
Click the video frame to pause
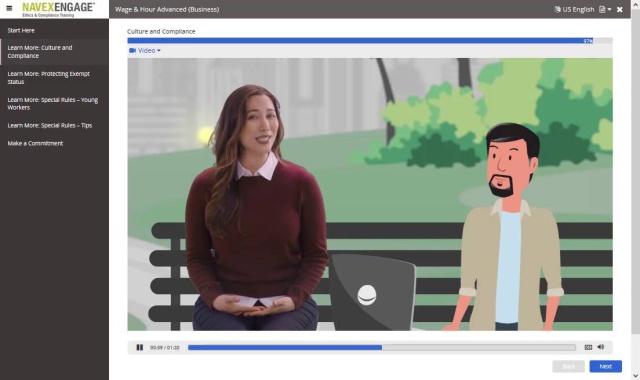tap(370, 194)
